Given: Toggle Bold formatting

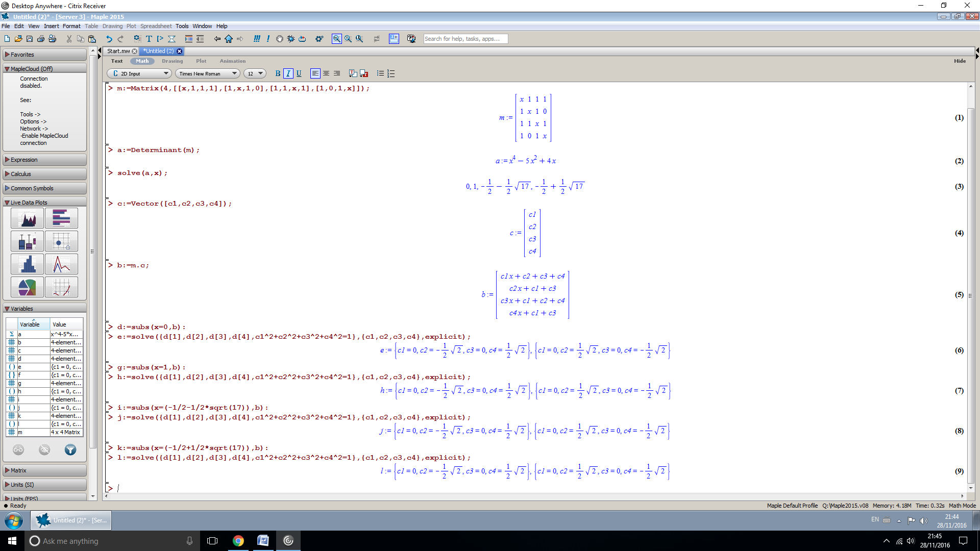Looking at the screenshot, I should point(278,73).
